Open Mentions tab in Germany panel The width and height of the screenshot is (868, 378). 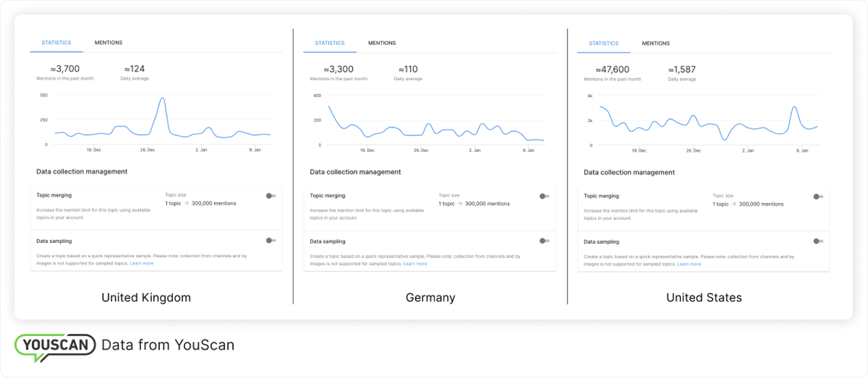click(382, 43)
